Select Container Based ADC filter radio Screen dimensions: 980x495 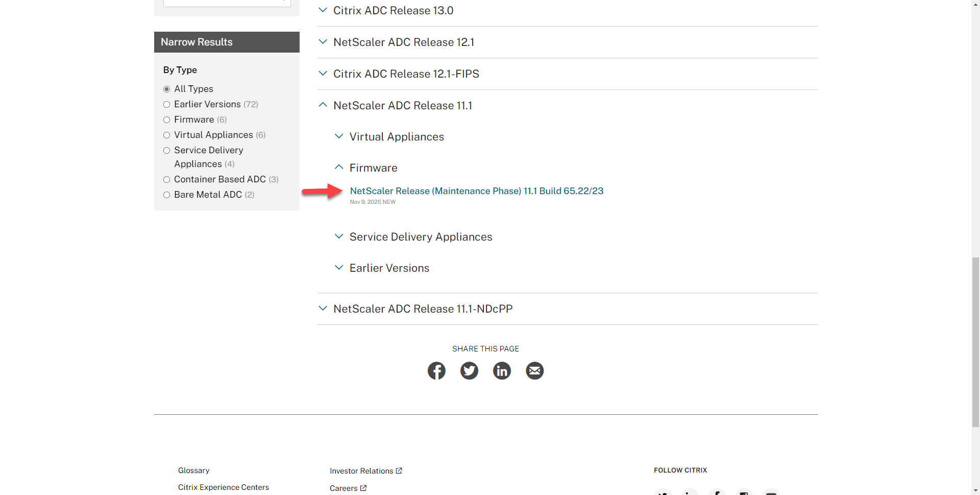click(x=166, y=179)
